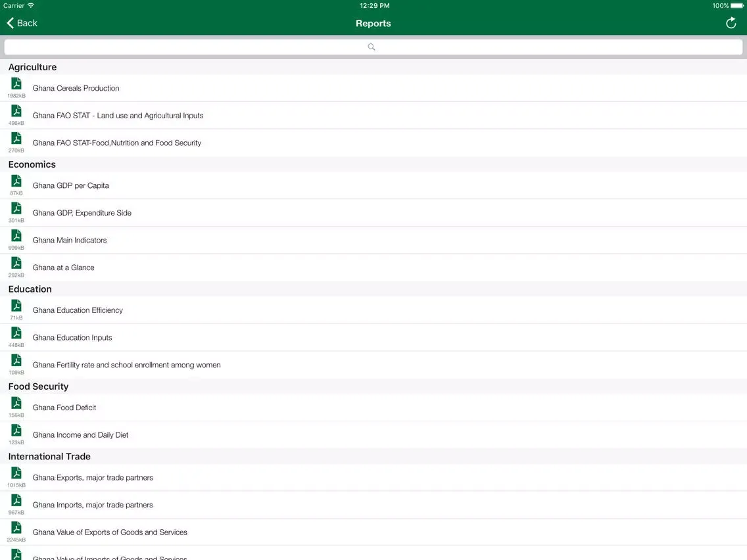Screen dimensions: 747x560
Task: Tap the Wi-Fi icon in status bar
Action: point(31,5)
